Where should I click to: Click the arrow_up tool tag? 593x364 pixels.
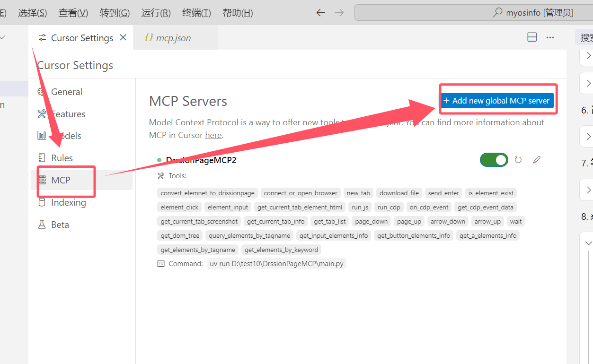point(487,221)
